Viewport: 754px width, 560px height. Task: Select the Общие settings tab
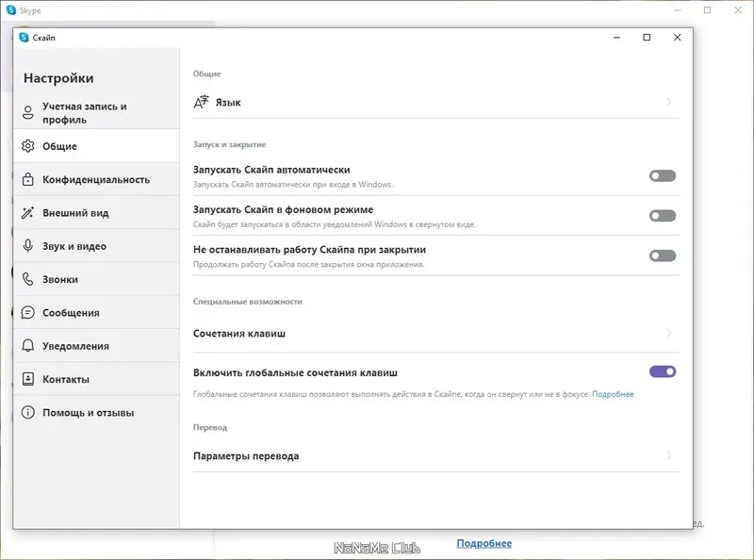click(60, 146)
